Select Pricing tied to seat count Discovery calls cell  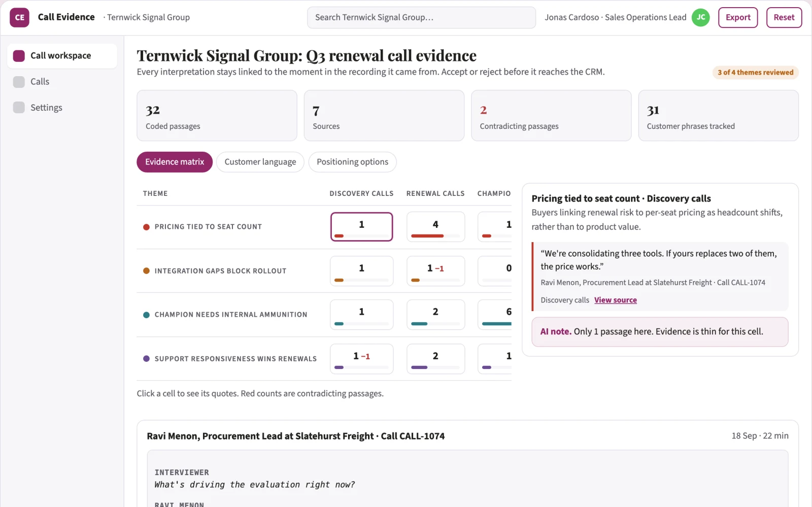362,227
